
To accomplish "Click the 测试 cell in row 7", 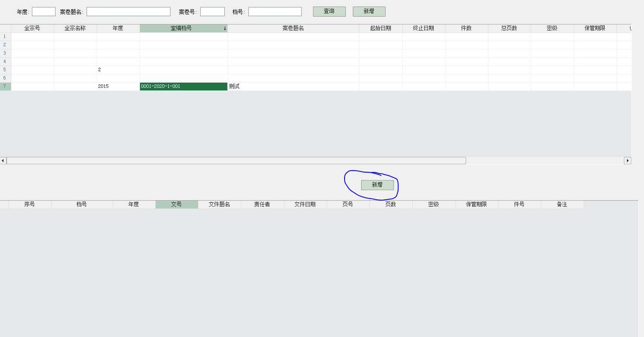I will pyautogui.click(x=293, y=87).
